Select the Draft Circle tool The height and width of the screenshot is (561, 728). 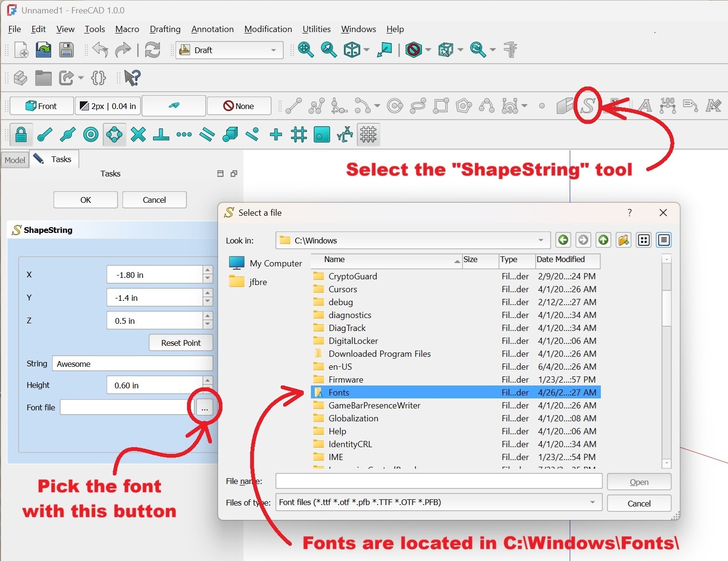point(395,106)
